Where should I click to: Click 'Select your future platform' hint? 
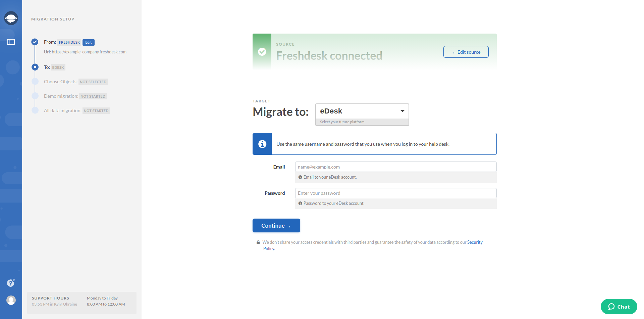click(x=342, y=122)
